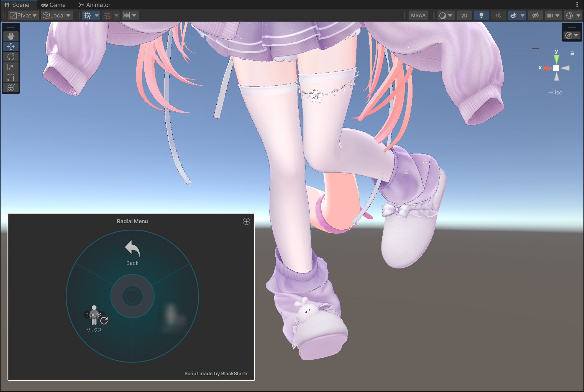The width and height of the screenshot is (584, 392).
Task: Open the Local rotation dropdown
Action: [57, 16]
